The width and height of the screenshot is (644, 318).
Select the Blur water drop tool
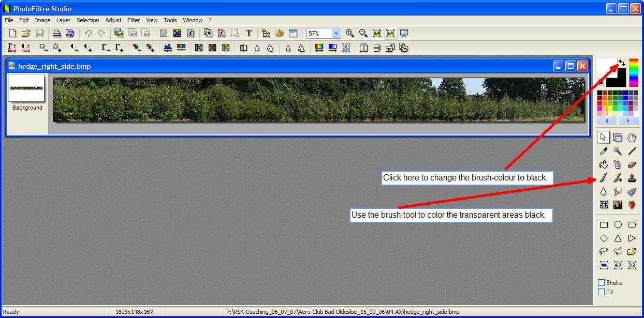coord(603,191)
